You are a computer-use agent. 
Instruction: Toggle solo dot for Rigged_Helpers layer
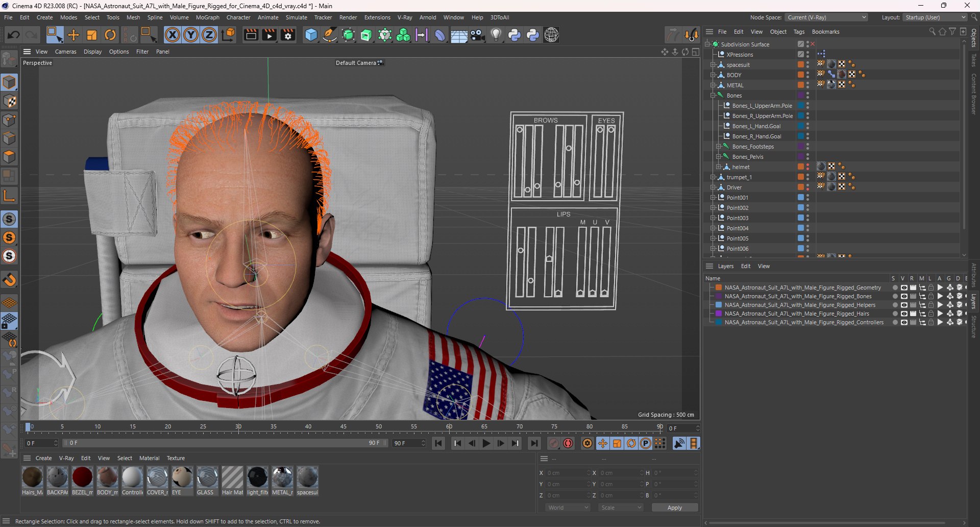pos(895,305)
